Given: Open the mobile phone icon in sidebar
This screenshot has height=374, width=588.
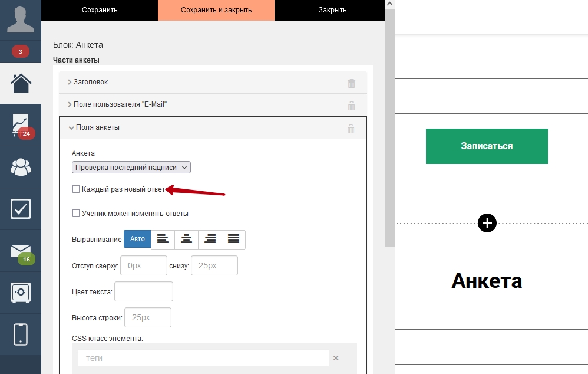Looking at the screenshot, I should (x=21, y=334).
